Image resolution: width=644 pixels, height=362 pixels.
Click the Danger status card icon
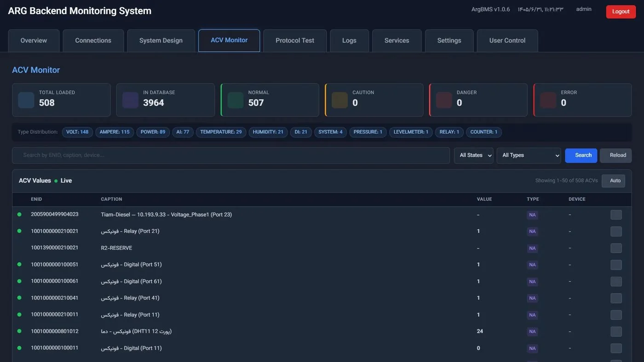[x=444, y=100]
